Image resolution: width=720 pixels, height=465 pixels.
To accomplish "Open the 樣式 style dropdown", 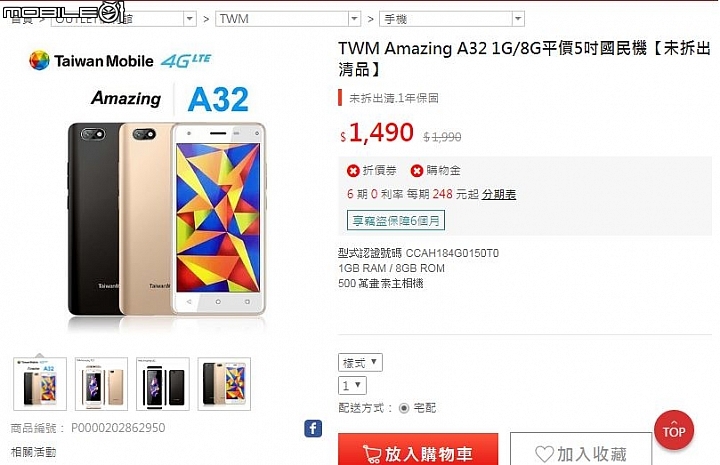I will pos(360,363).
